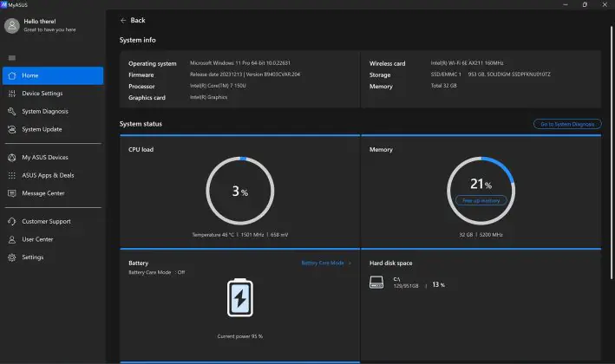Open Device Settings page
615x364 pixels.
tap(53, 94)
